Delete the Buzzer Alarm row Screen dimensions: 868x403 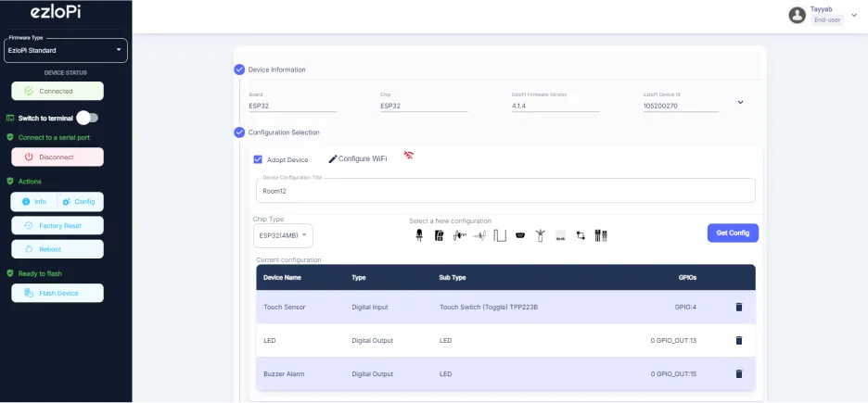click(738, 373)
